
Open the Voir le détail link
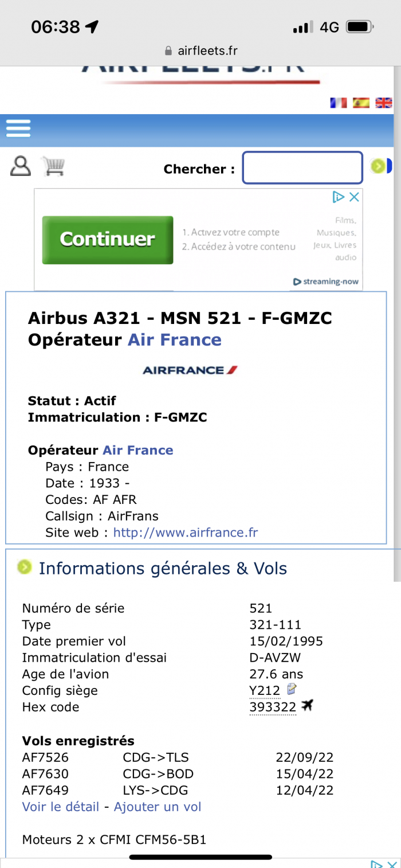pos(61,807)
